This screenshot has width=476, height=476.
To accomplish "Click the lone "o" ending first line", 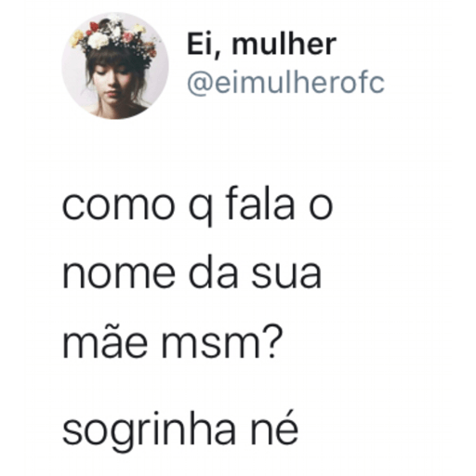I will tap(321, 206).
